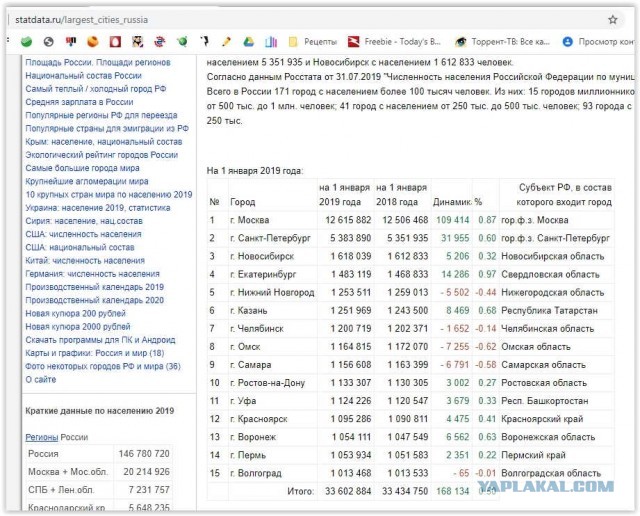
Task: Open link Национальный состав России
Action: pyautogui.click(x=83, y=76)
